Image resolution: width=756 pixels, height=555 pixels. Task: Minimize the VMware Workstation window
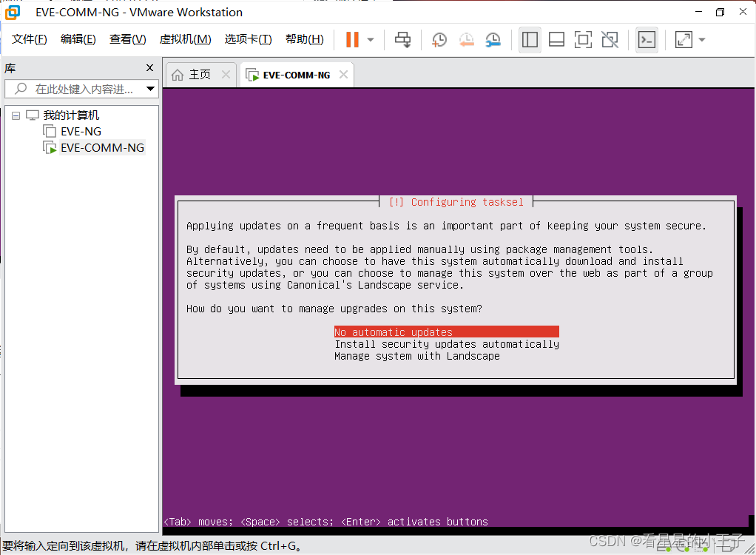click(698, 12)
